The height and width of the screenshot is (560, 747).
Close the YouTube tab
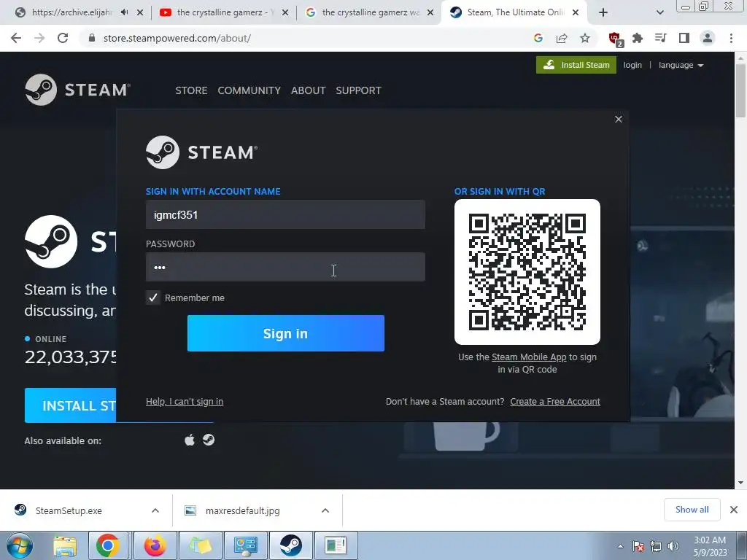pos(285,12)
